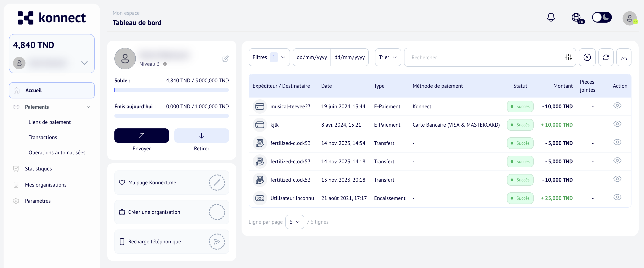Viewport: 644px width, 268px height.
Task: Open the Statistiques section
Action: coord(38,168)
